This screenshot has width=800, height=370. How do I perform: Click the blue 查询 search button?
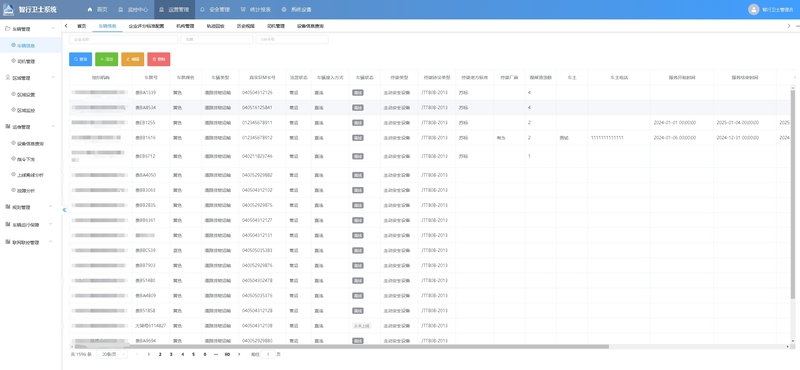[x=80, y=59]
